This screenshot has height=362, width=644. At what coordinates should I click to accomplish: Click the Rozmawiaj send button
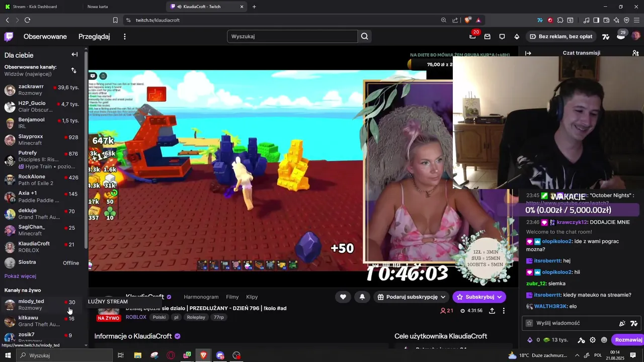tap(627, 340)
